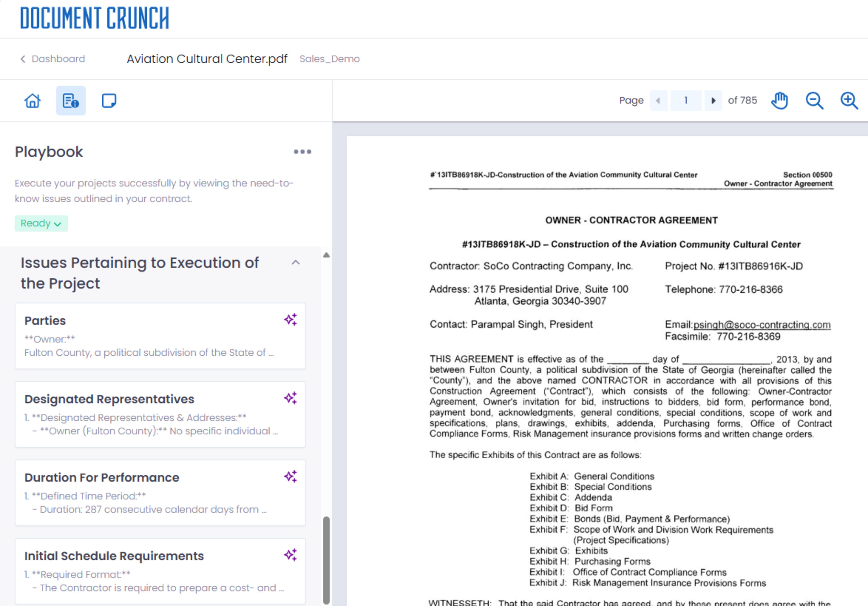
Task: Click AI sparkle on Initial Schedule Requirements
Action: click(290, 555)
